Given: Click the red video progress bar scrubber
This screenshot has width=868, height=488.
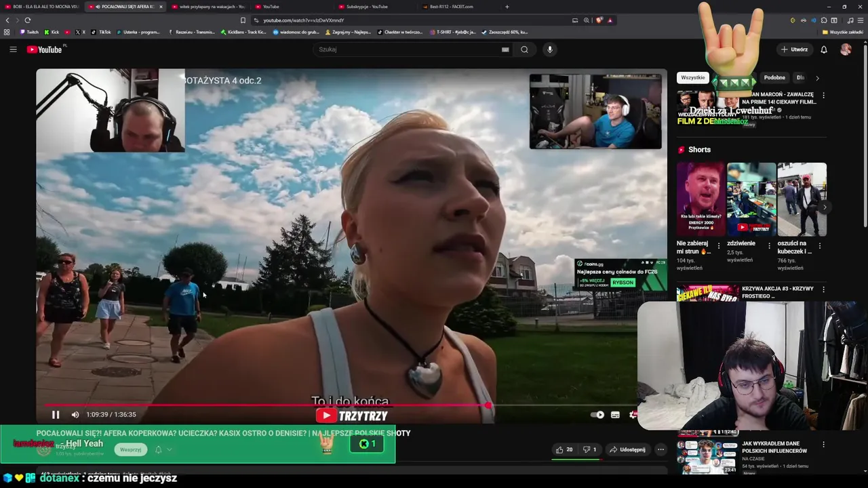Looking at the screenshot, I should (488, 405).
